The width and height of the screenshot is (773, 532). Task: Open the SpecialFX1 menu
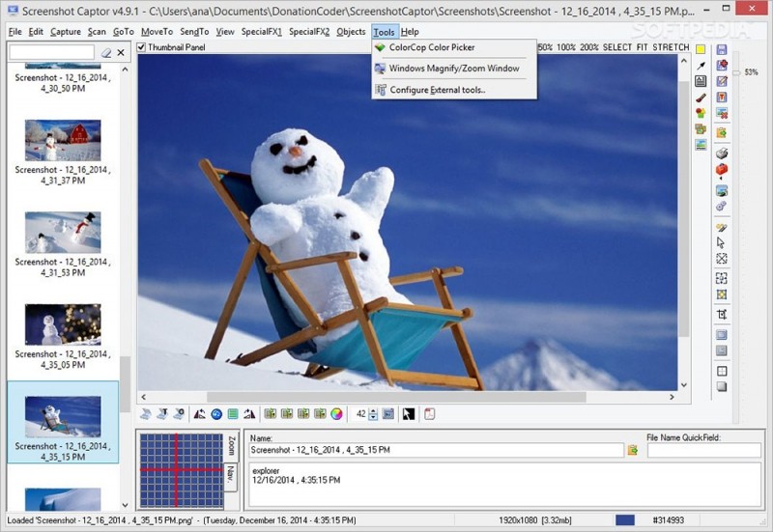(x=261, y=32)
